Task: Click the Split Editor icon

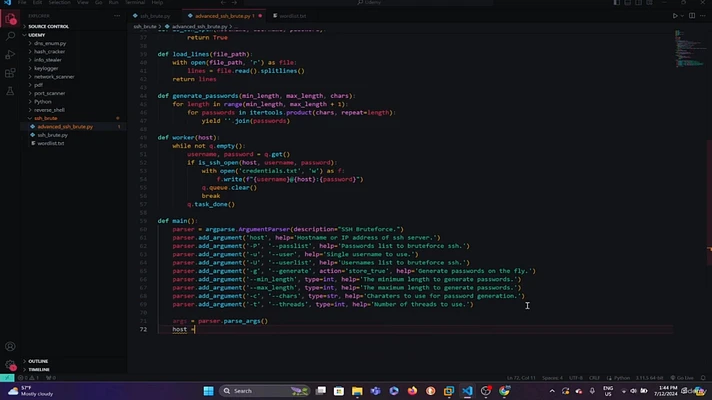Action: coord(693,16)
